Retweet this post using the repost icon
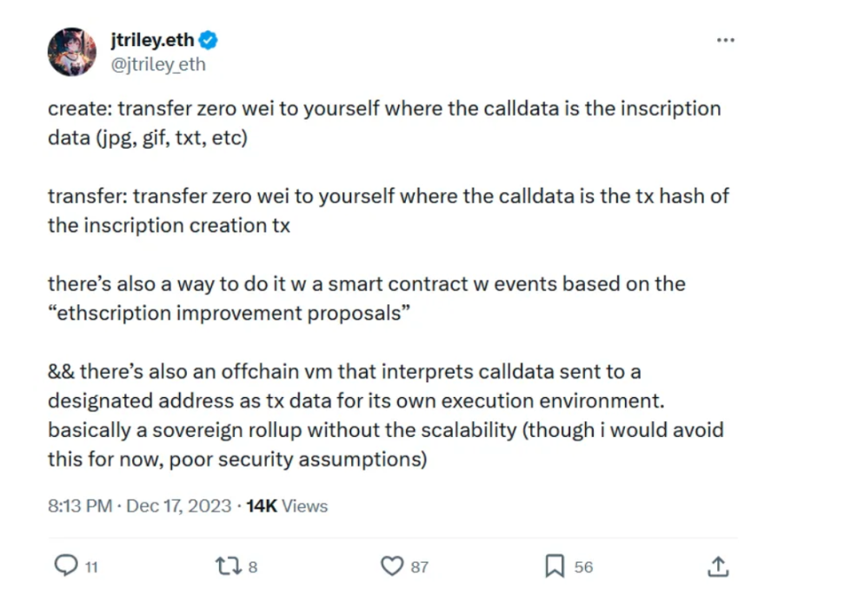 (226, 566)
